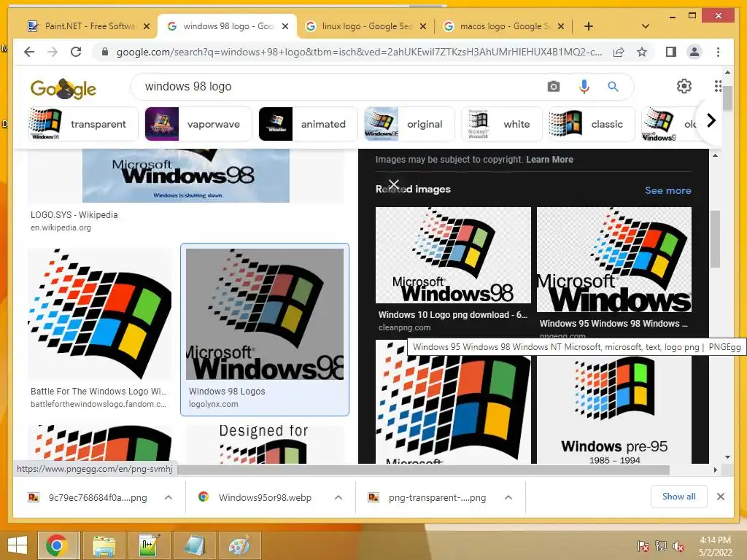The width and height of the screenshot is (747, 560).
Task: Click the share page icon in address bar
Action: point(619,52)
